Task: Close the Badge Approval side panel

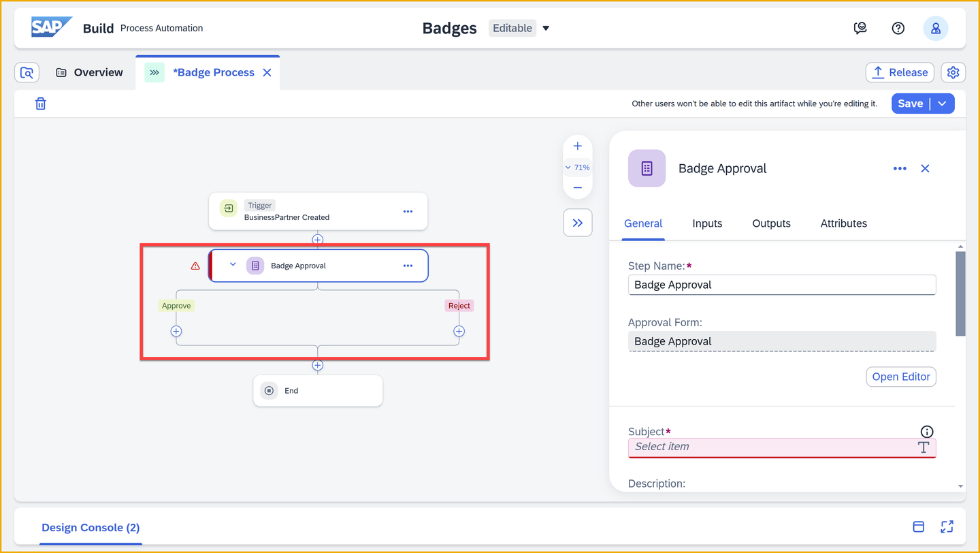Action: [925, 168]
